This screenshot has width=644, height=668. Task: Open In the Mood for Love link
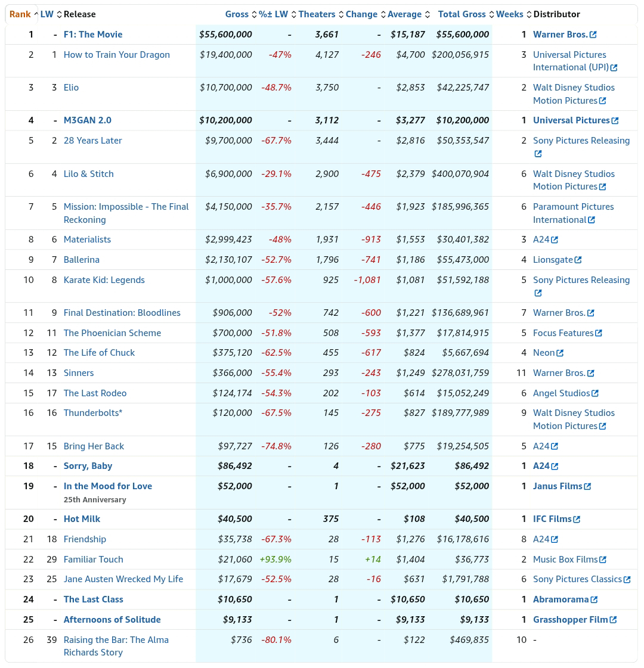[108, 486]
